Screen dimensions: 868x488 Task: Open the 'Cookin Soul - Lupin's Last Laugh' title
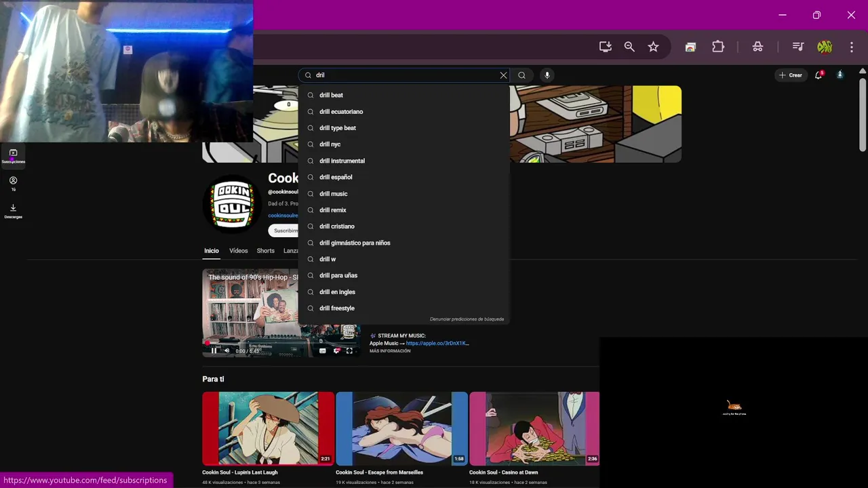tap(239, 472)
